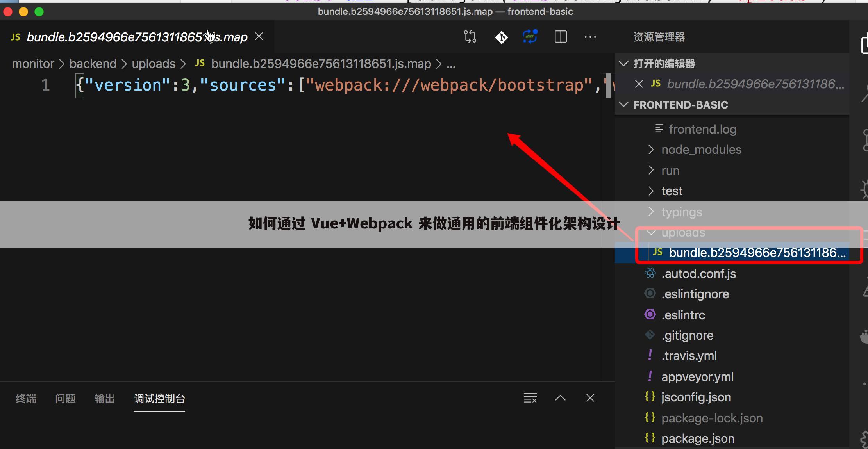868x449 pixels.
Task: Click the green fullscreen window button
Action: [x=39, y=12]
